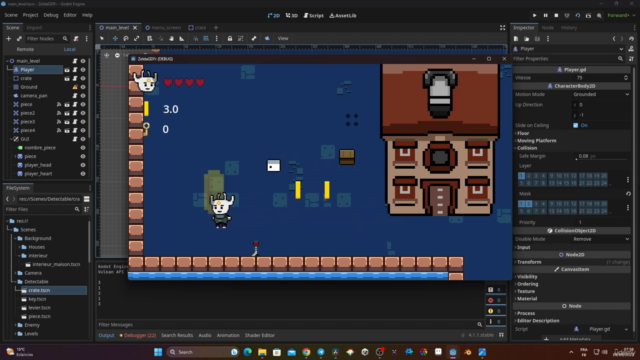Lock the selected node
The width and height of the screenshot is (640, 360).
coord(230,38)
